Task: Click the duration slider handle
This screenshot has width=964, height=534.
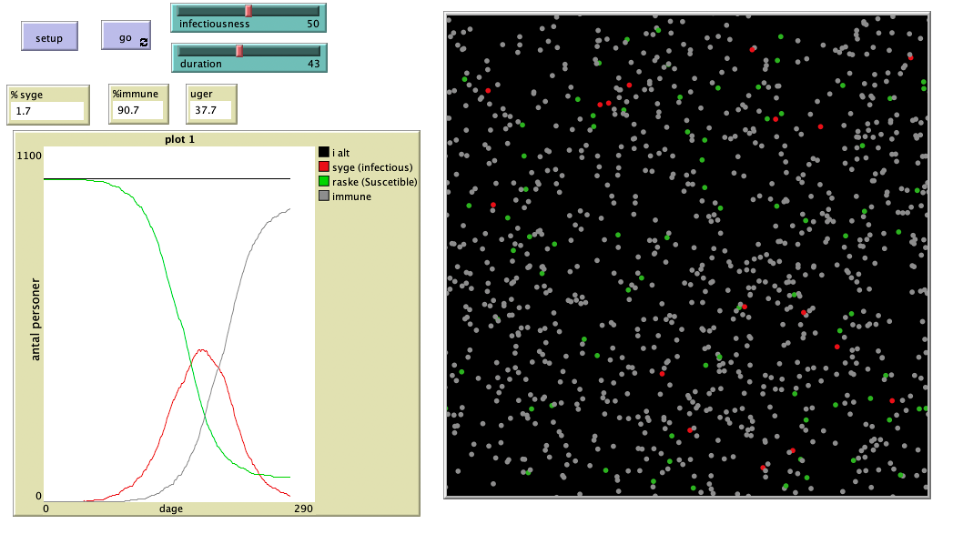Action: pos(239,50)
